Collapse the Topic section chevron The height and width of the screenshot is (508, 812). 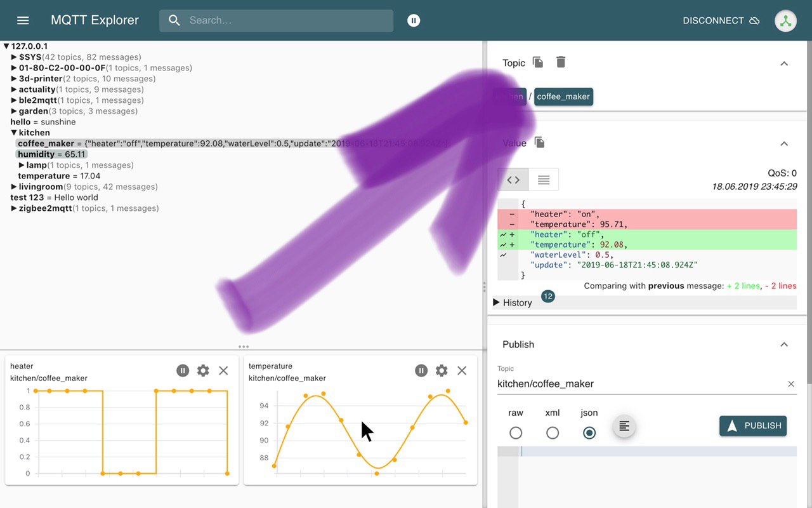784,63
